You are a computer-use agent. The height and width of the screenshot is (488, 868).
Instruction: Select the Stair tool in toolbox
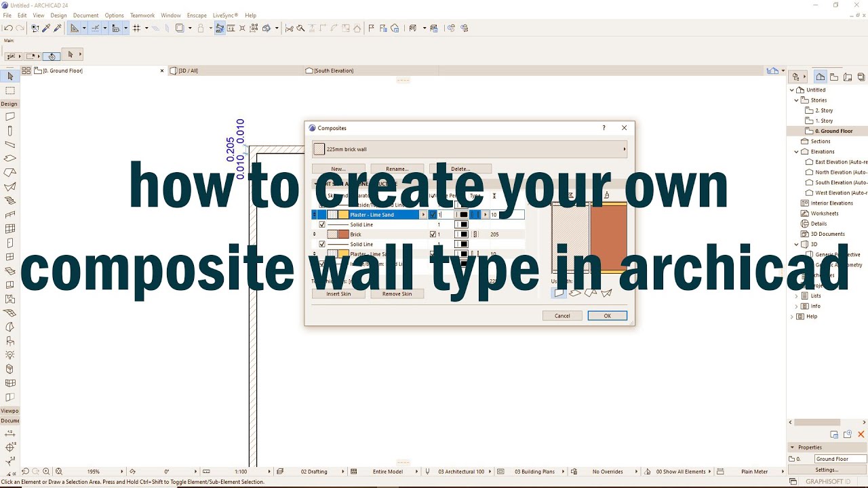coord(9,201)
